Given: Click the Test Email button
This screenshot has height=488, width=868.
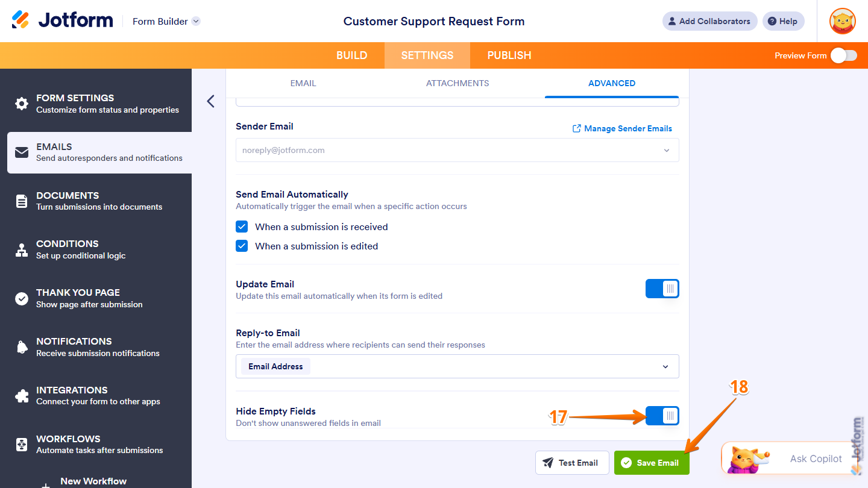Looking at the screenshot, I should point(572,463).
